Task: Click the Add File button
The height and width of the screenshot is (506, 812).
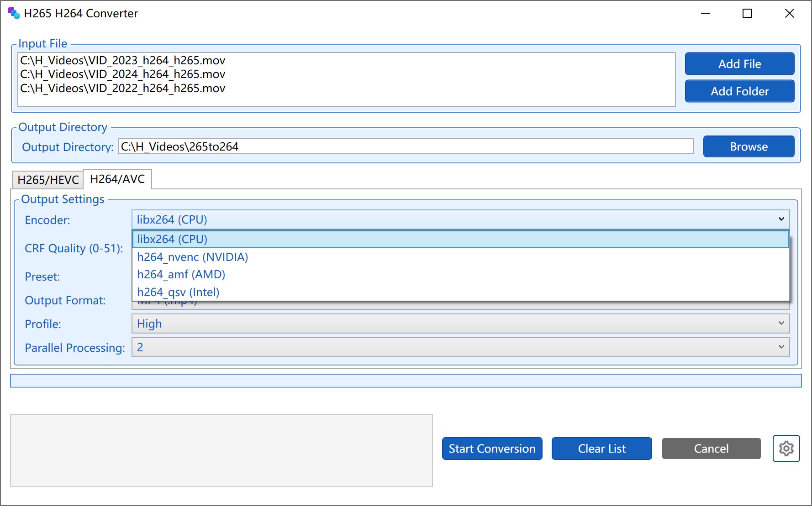Action: [739, 64]
